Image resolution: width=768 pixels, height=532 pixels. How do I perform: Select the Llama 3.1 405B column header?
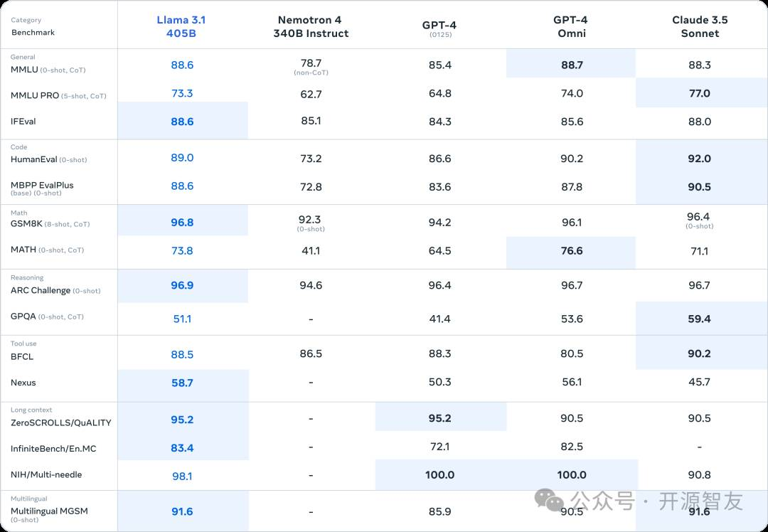point(181,26)
